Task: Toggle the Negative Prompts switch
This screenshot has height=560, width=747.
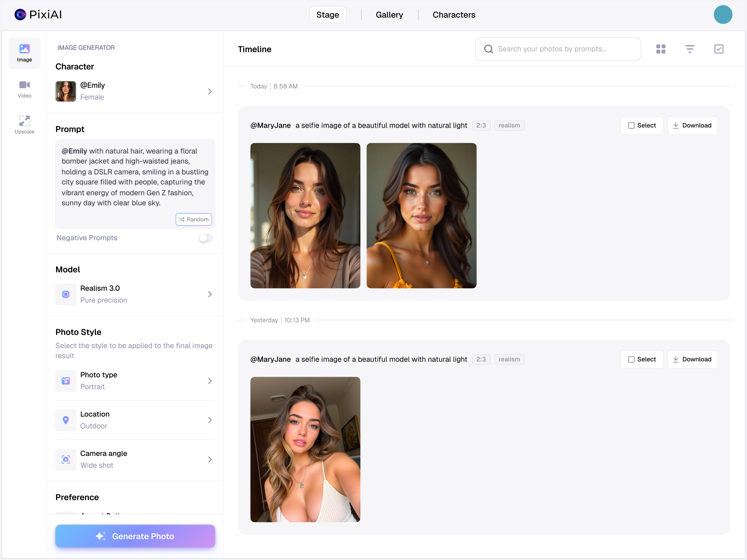Action: tap(206, 238)
